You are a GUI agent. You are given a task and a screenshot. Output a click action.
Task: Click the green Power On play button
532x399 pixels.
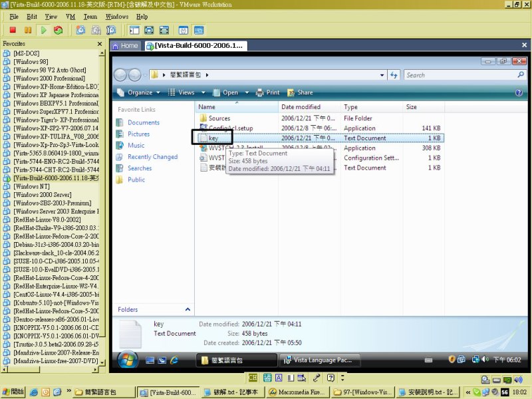click(43, 30)
